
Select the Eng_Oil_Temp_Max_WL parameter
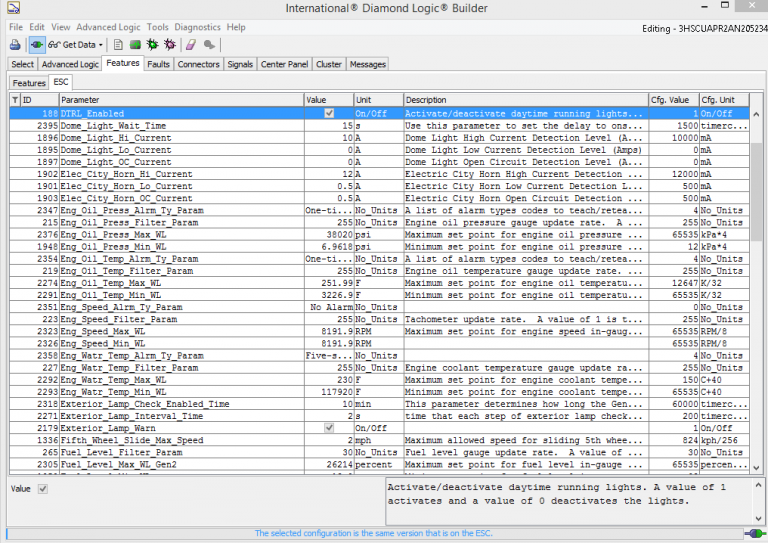(111, 283)
